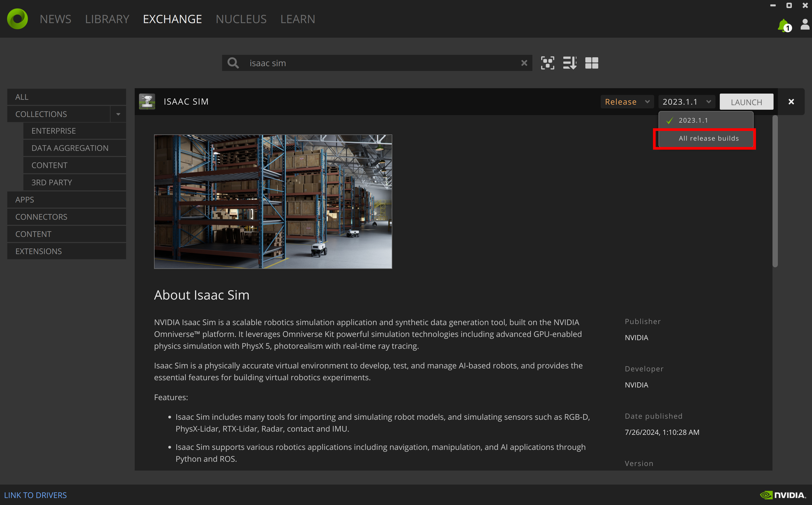Clear the isaac sim search text
This screenshot has width=812, height=505.
tap(524, 63)
